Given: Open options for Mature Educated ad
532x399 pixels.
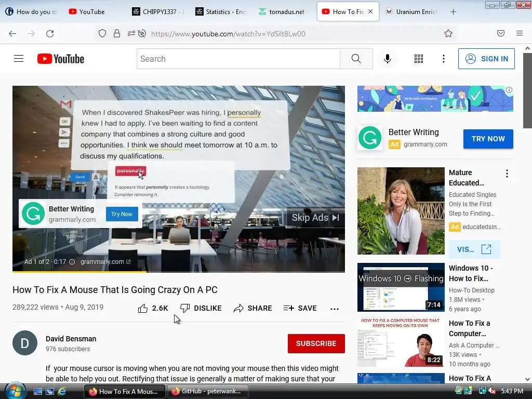Looking at the screenshot, I should (x=507, y=174).
